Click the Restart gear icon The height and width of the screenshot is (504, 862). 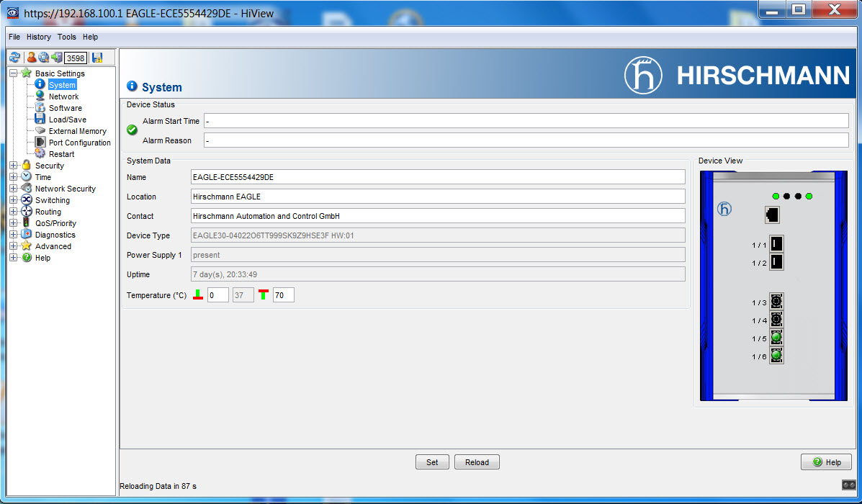[x=40, y=153]
